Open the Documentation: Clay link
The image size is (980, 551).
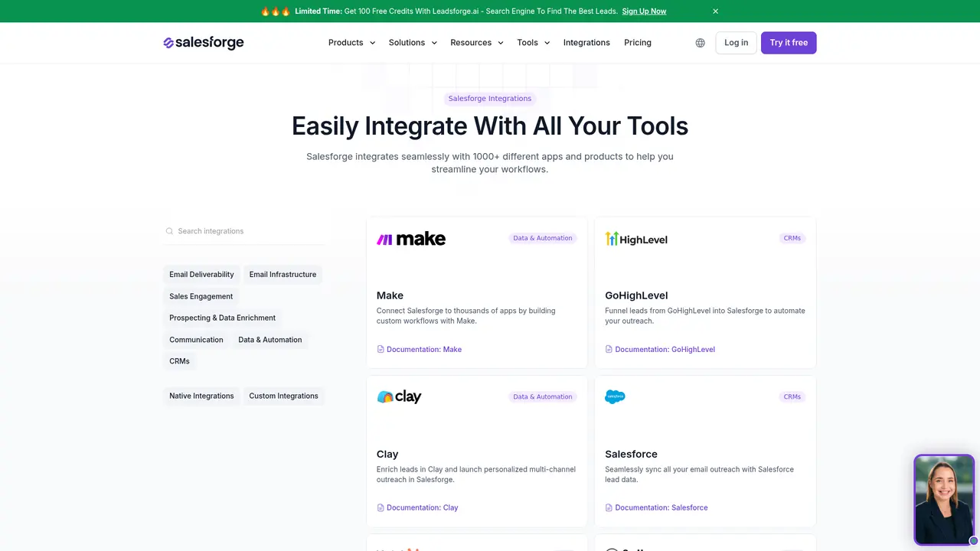[x=423, y=508]
